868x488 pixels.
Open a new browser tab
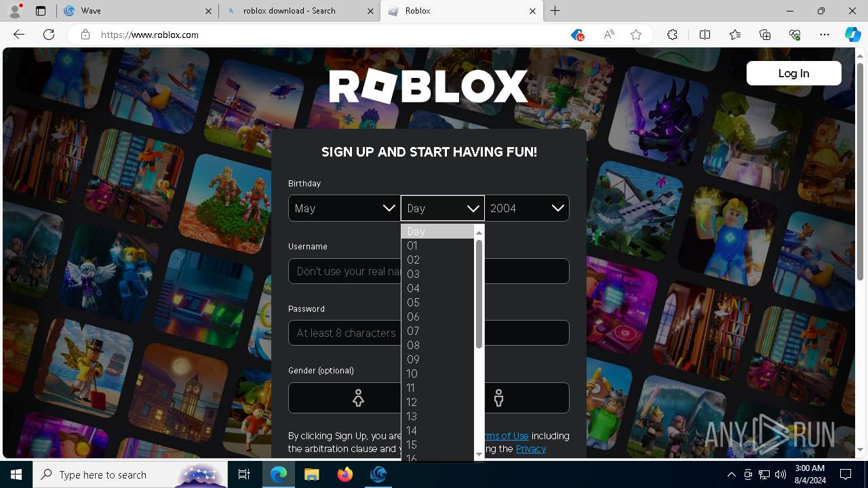555,11
